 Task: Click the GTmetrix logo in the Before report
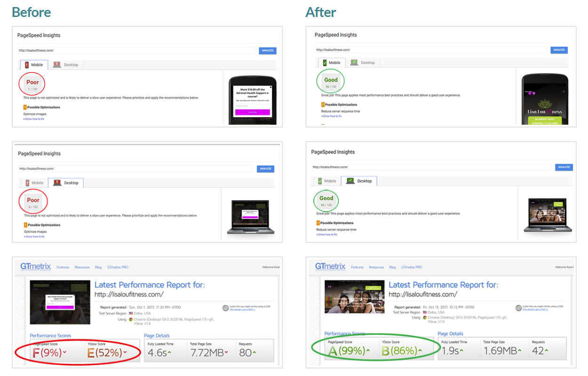coord(35,266)
